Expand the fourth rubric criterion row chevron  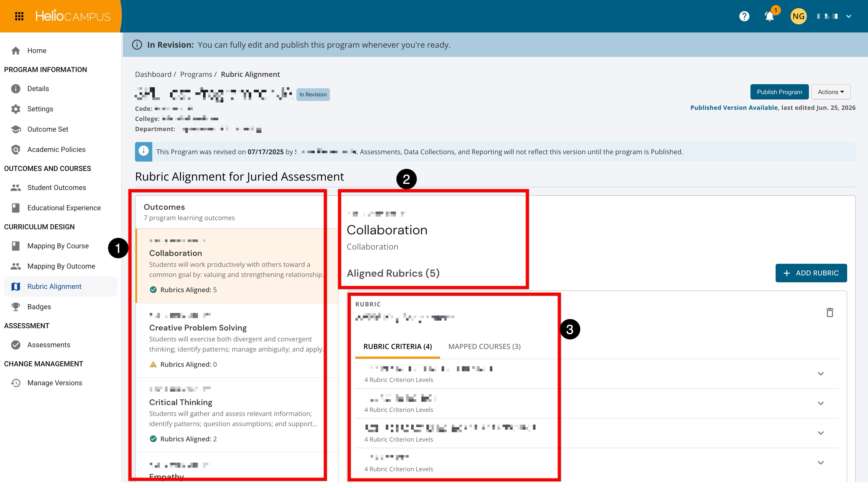821,463
